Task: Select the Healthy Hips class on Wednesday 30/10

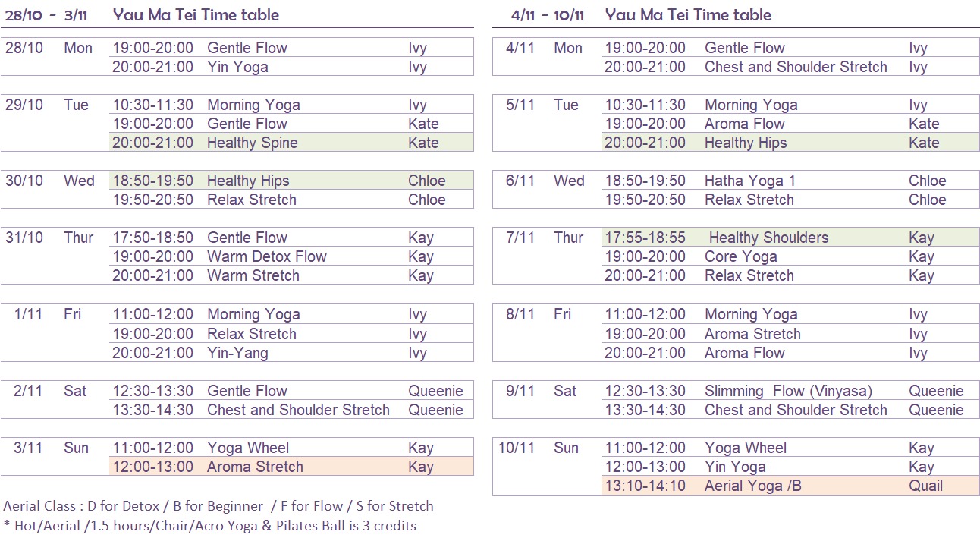Action: click(x=292, y=181)
